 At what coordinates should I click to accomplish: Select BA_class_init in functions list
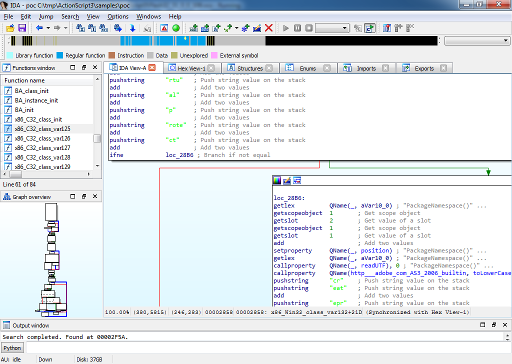[x=31, y=91]
